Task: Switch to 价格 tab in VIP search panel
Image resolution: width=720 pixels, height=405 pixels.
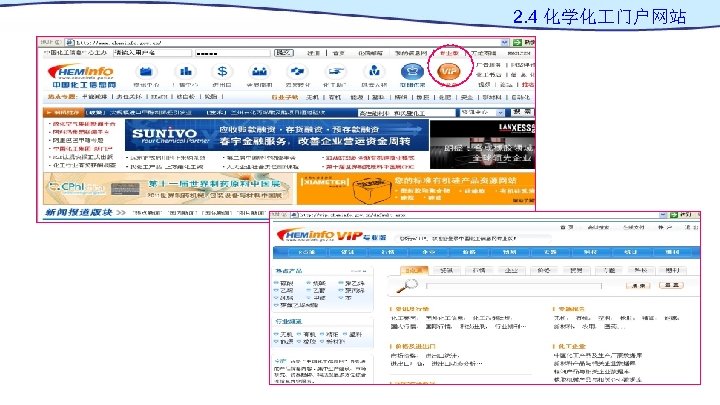Action: (x=543, y=270)
